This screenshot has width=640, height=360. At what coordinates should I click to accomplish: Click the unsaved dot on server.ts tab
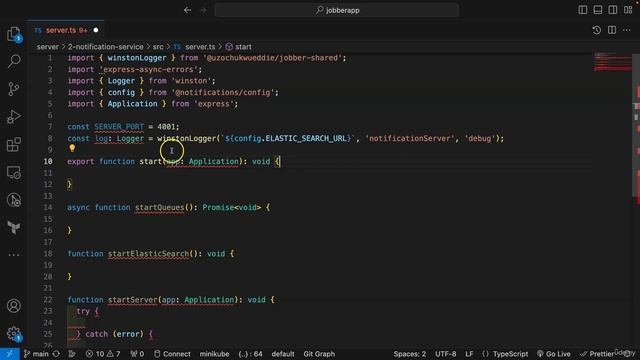[96, 30]
